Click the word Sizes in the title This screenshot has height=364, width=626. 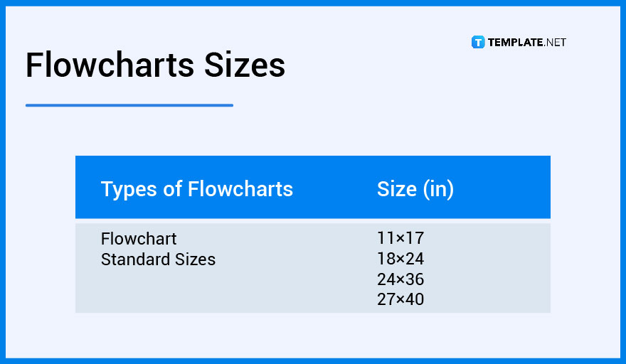coord(245,65)
